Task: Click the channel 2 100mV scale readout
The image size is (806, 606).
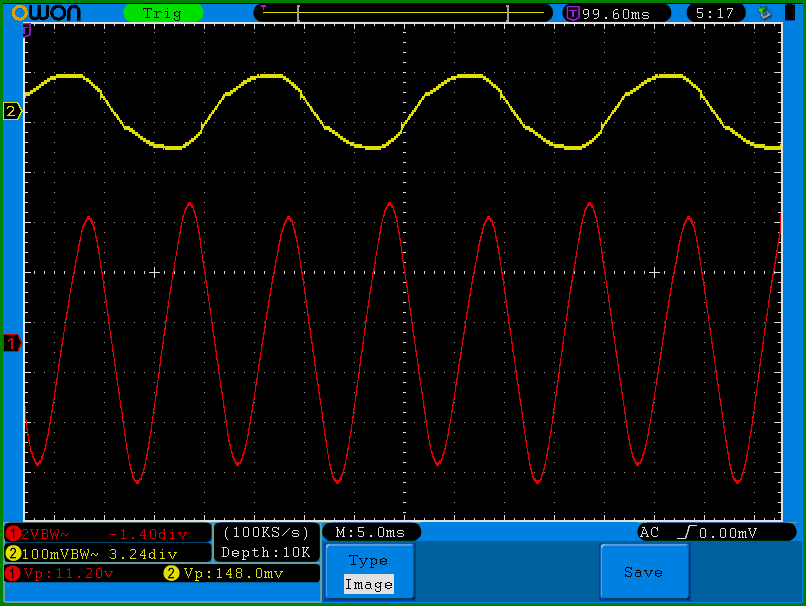Action: click(x=60, y=554)
